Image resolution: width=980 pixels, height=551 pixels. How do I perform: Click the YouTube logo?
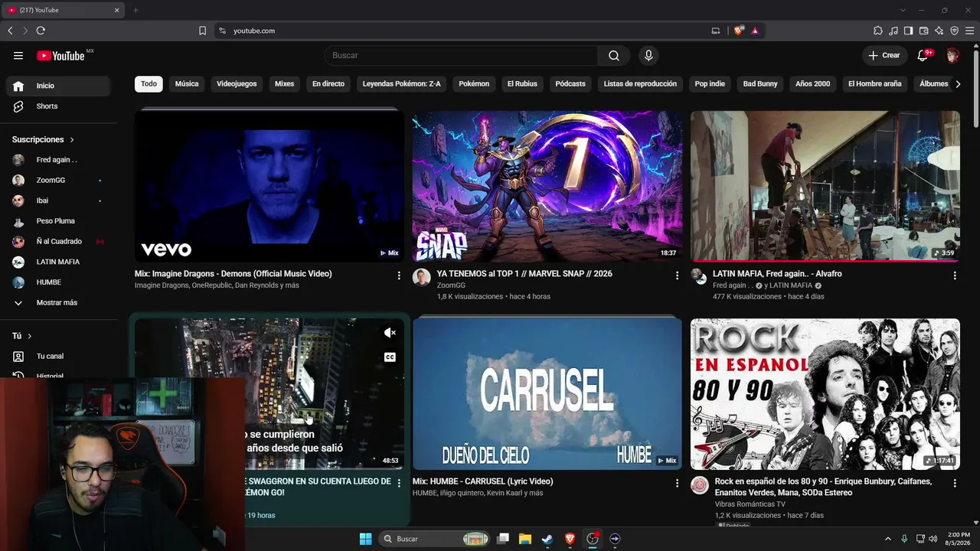click(60, 56)
